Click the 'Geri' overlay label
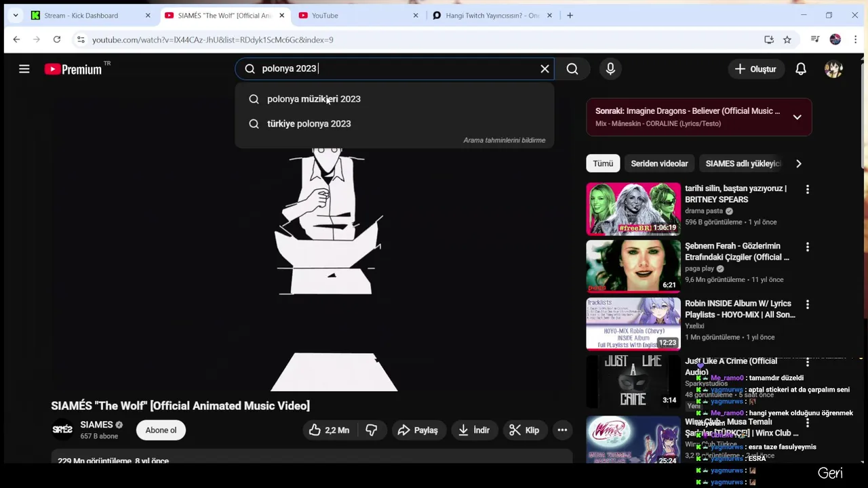This screenshot has width=868, height=488. tap(830, 473)
